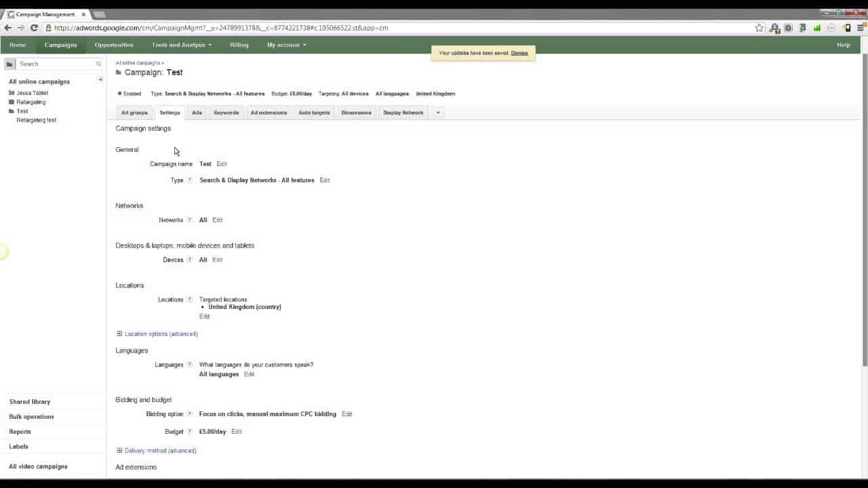This screenshot has width=868, height=488.
Task: Select Retargeting test in the sidebar
Action: coord(37,120)
